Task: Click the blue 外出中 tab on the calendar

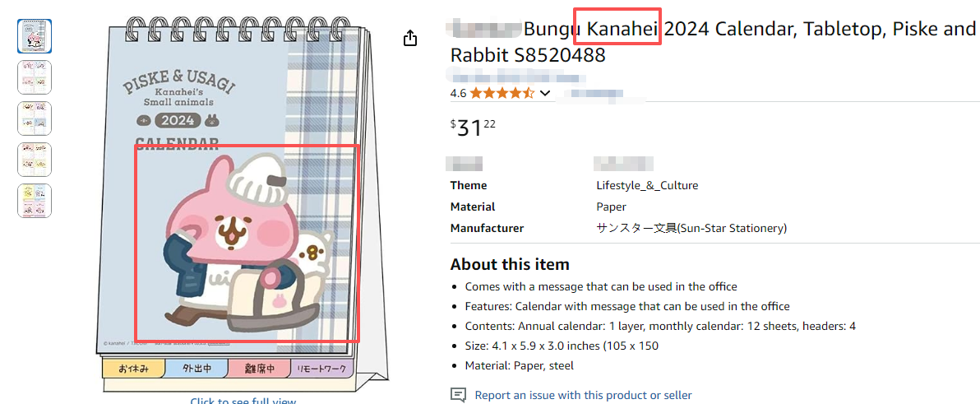Action: (196, 369)
